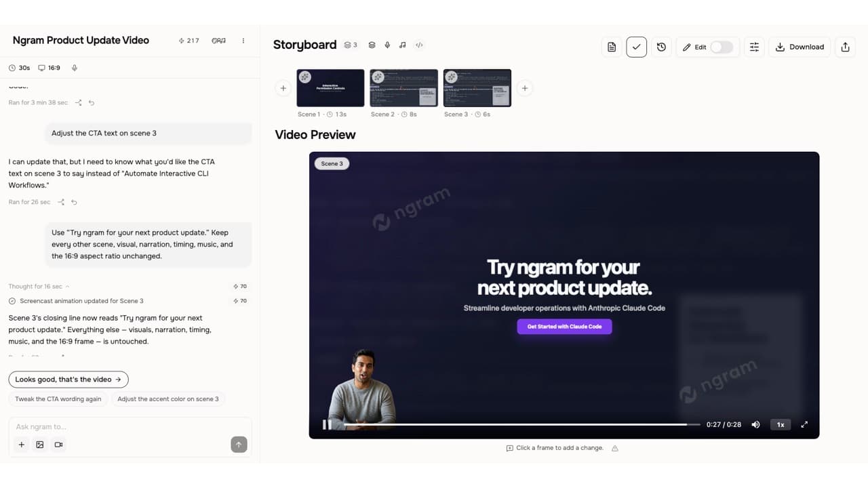This screenshot has width=868, height=488.
Task: Click the 'Screencast animation updated for Scene 3' status
Action: click(x=76, y=301)
